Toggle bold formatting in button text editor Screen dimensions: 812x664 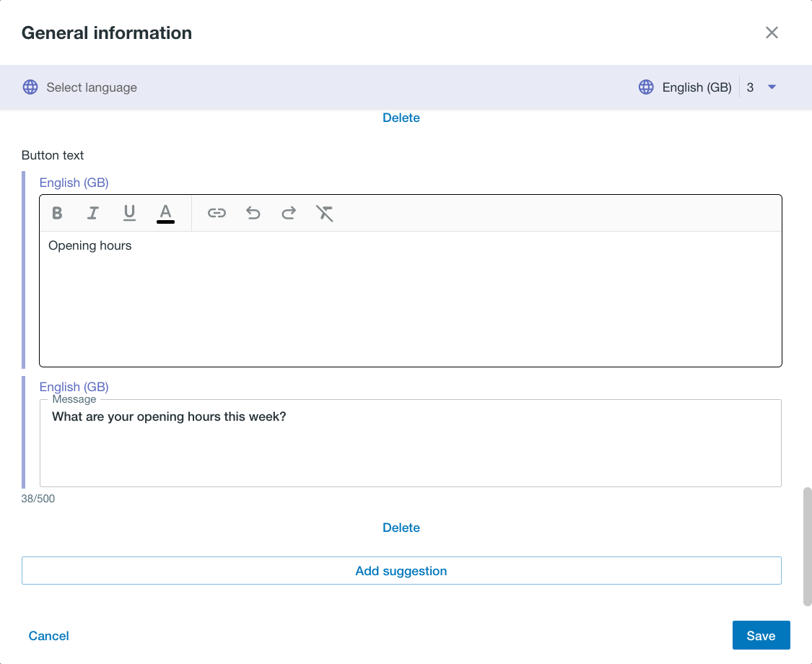pyautogui.click(x=57, y=213)
